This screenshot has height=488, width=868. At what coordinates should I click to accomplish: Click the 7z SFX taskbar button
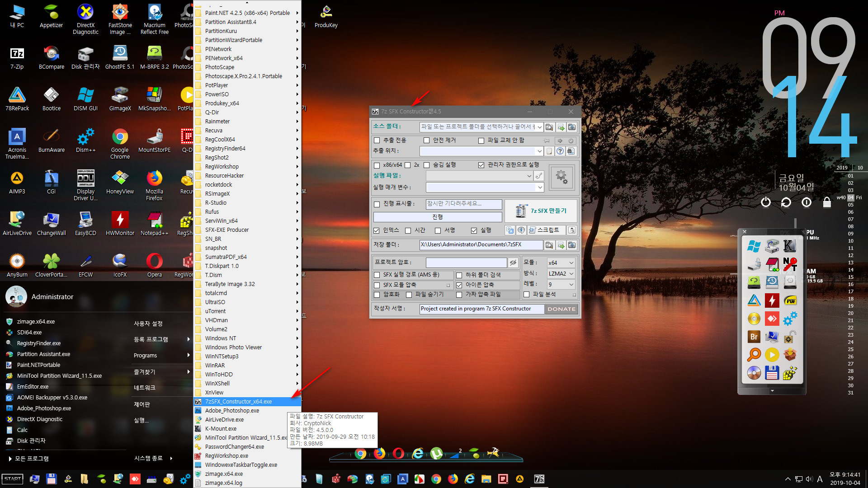click(539, 479)
